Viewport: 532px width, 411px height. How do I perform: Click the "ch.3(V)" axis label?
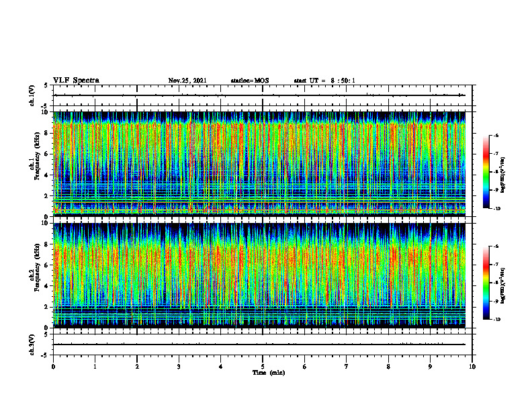[32, 345]
